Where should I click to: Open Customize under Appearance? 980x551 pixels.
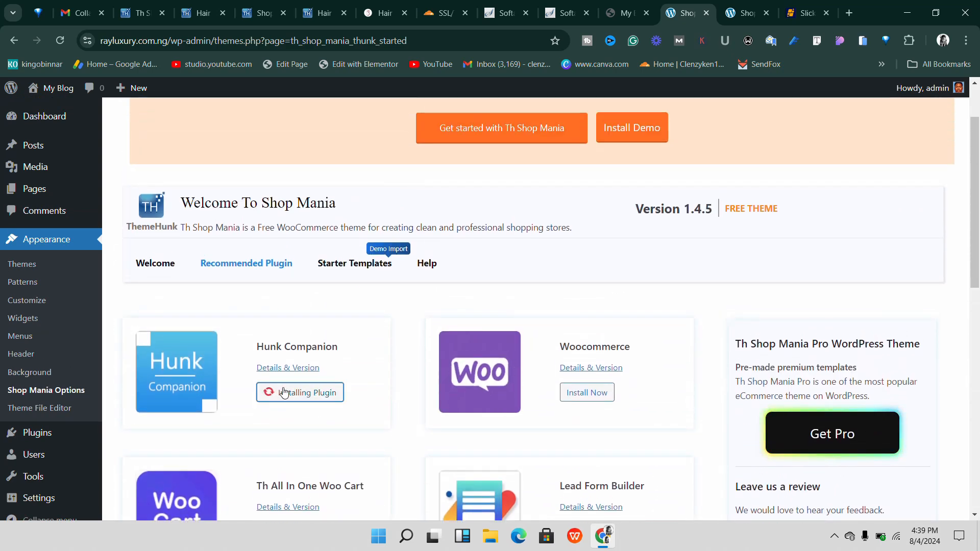[x=27, y=300]
